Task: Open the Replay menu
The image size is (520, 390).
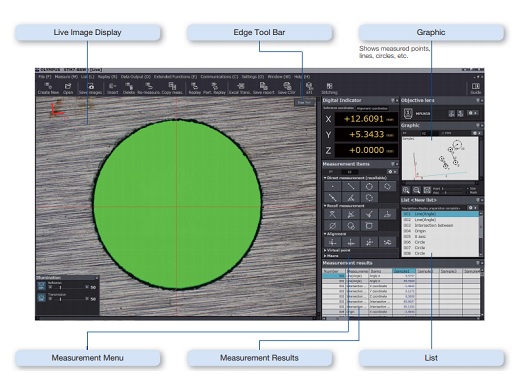Action: click(107, 77)
